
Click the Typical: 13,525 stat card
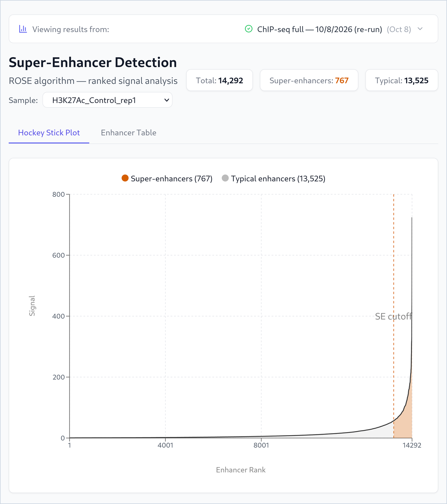tap(401, 80)
